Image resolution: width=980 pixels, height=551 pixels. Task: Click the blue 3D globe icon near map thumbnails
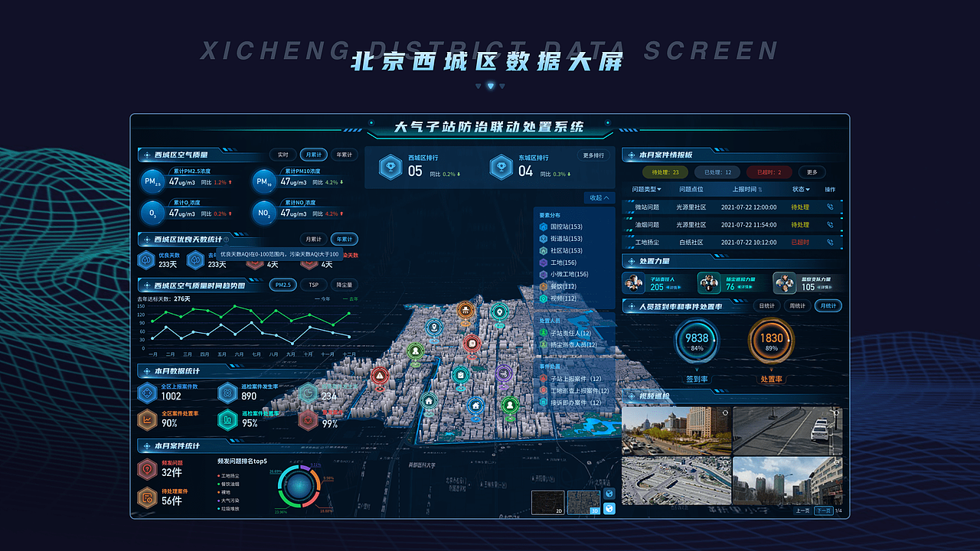point(609,508)
